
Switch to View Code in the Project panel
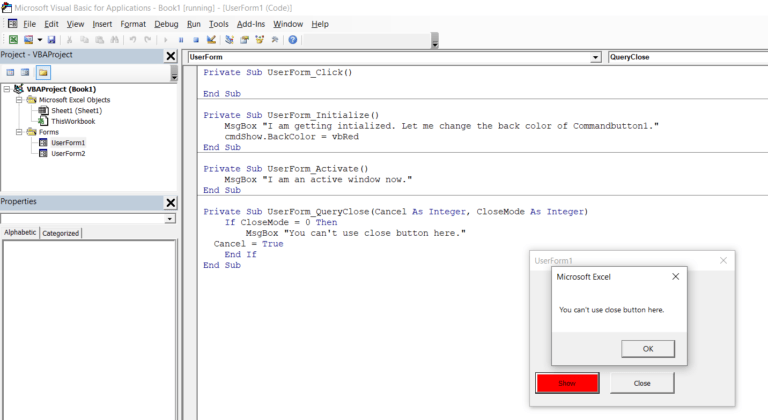tap(10, 73)
